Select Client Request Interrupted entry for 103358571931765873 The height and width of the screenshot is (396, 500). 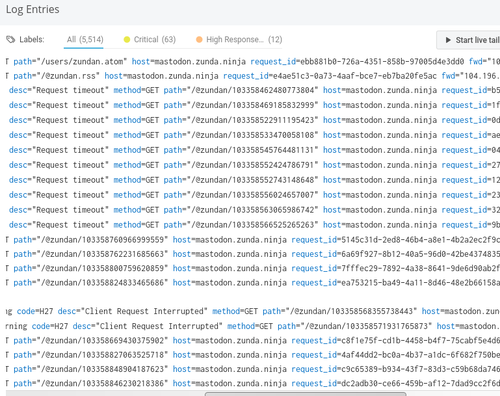(x=253, y=326)
